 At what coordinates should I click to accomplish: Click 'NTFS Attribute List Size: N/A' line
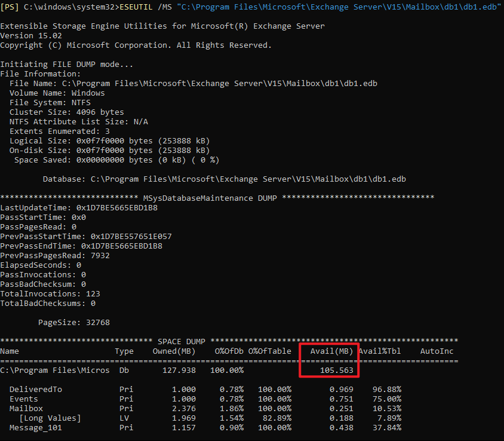pyautogui.click(x=79, y=122)
